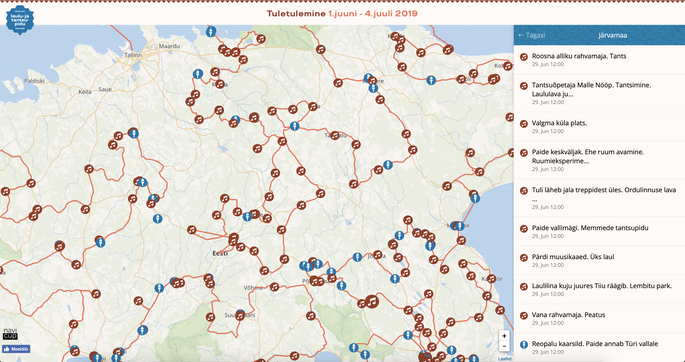Click the blue person marker near Maardu
The height and width of the screenshot is (362, 685).
pyautogui.click(x=211, y=31)
